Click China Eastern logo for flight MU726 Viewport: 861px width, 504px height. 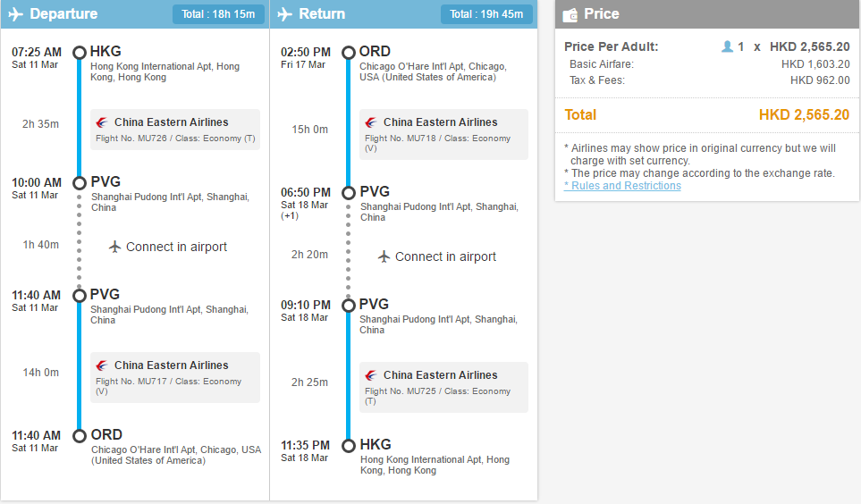102,122
